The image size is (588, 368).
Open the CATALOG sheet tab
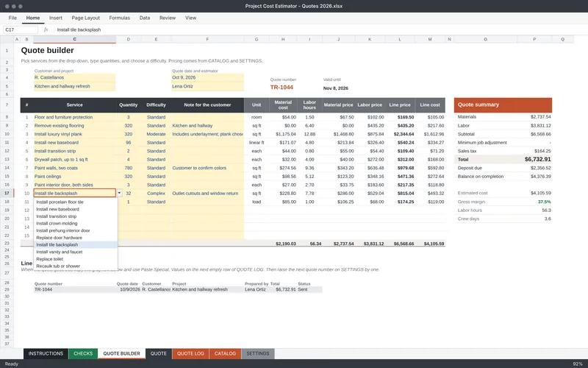pos(225,353)
